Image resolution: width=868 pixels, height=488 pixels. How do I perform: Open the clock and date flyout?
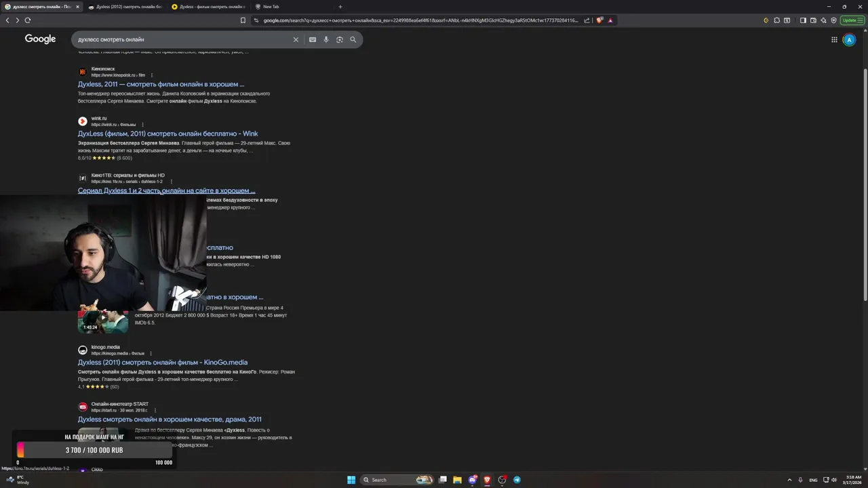[x=853, y=480]
